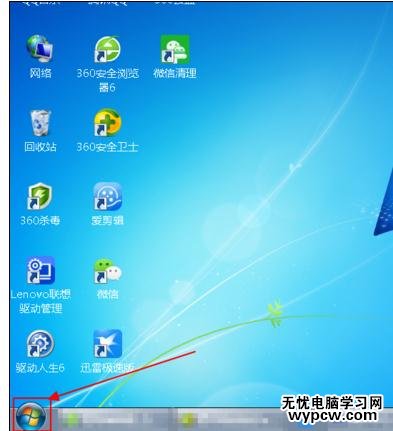Open the 网络 network desktop icon
393x431 pixels.
click(x=40, y=49)
